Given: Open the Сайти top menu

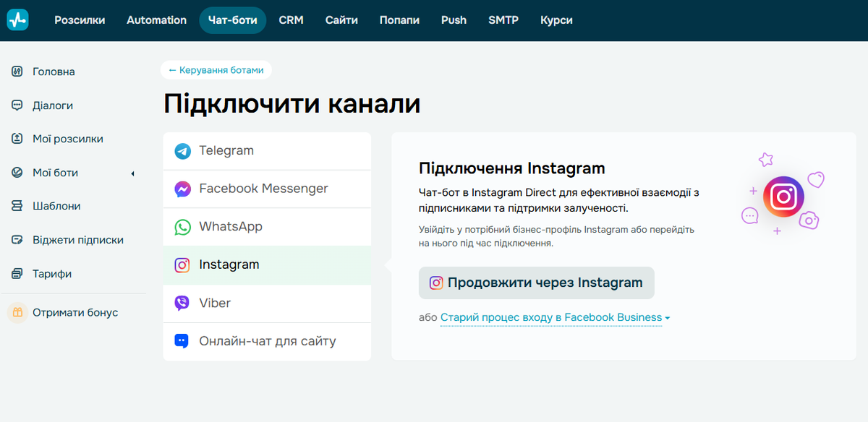Looking at the screenshot, I should click(x=341, y=20).
